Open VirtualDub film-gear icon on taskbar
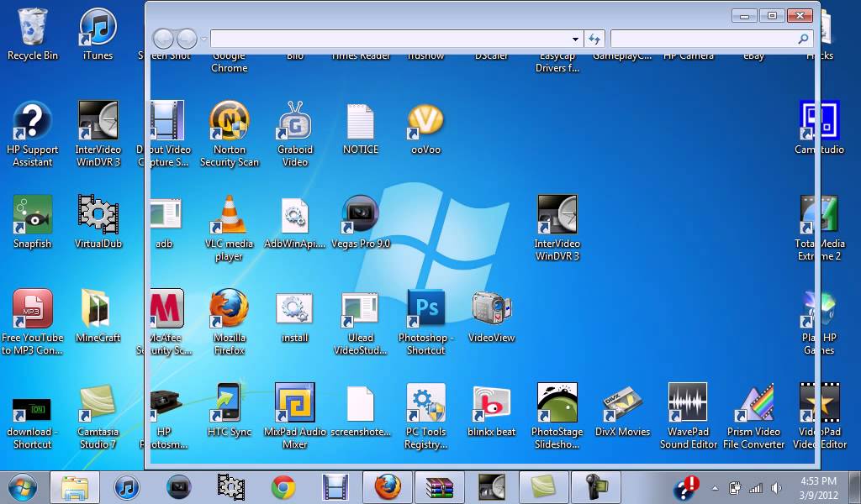 pyautogui.click(x=231, y=487)
